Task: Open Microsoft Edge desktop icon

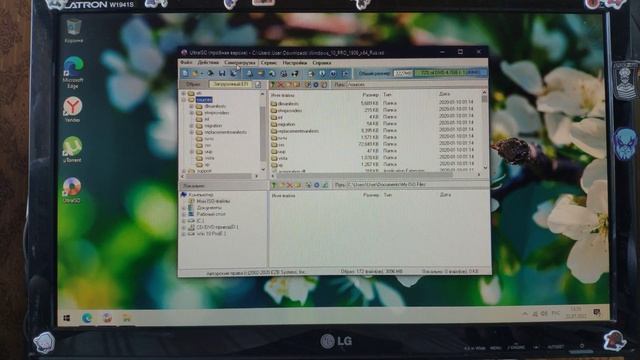Action: point(73,73)
